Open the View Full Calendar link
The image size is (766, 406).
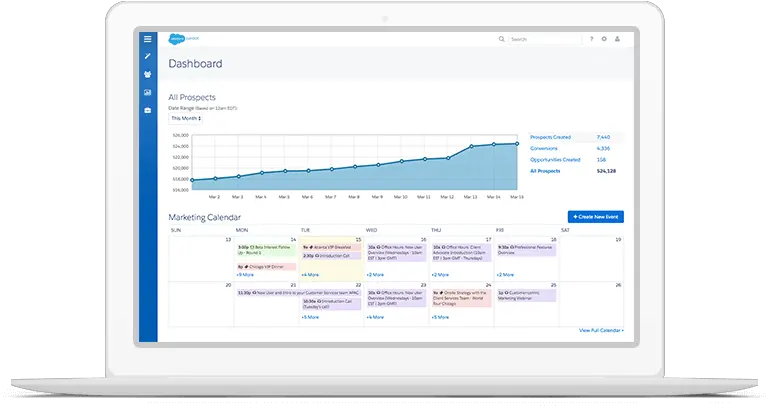600,329
